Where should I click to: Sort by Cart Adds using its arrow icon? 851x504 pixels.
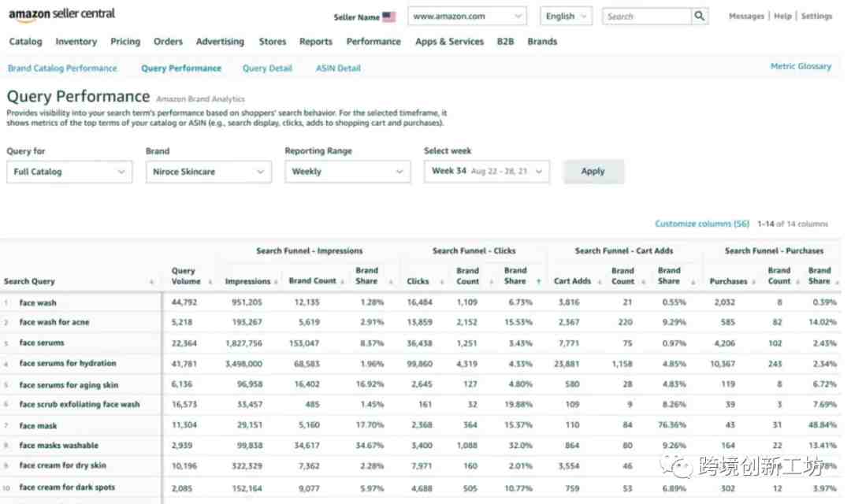coord(599,282)
